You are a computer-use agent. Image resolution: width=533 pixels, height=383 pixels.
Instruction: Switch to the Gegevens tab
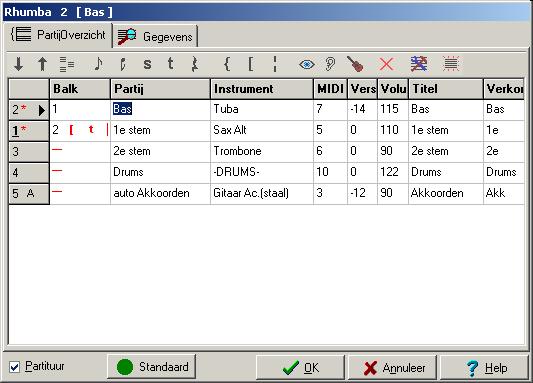[x=155, y=36]
